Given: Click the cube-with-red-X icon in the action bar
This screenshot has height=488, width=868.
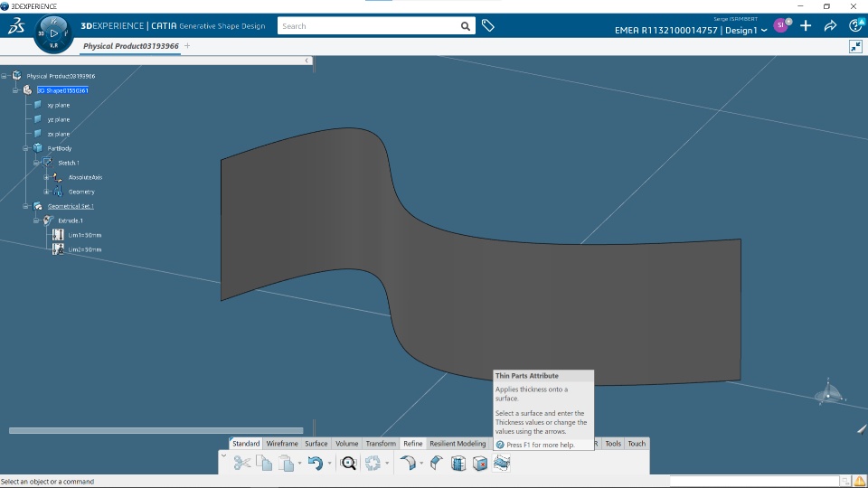Looking at the screenshot, I should pos(480,463).
